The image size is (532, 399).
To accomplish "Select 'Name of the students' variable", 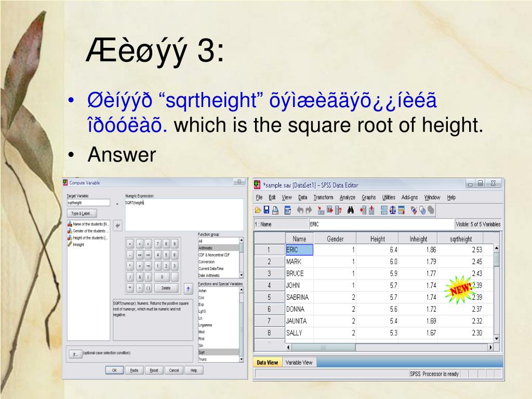I will point(88,224).
